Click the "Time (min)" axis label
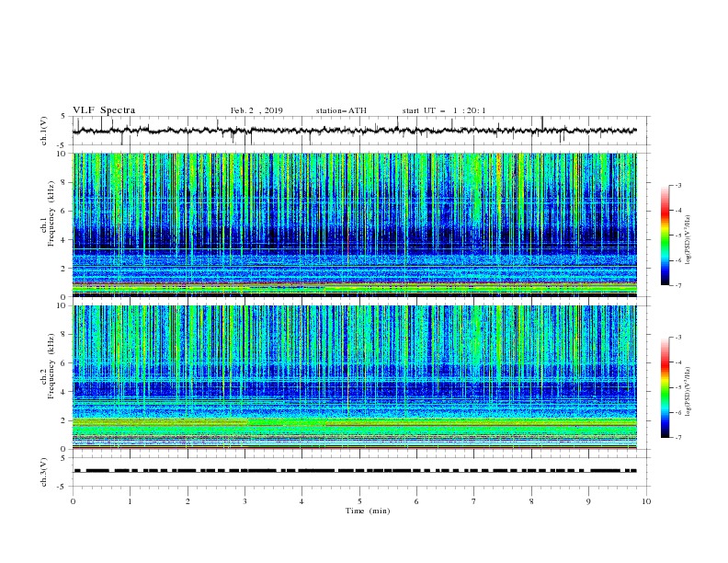The width and height of the screenshot is (728, 563). [368, 511]
